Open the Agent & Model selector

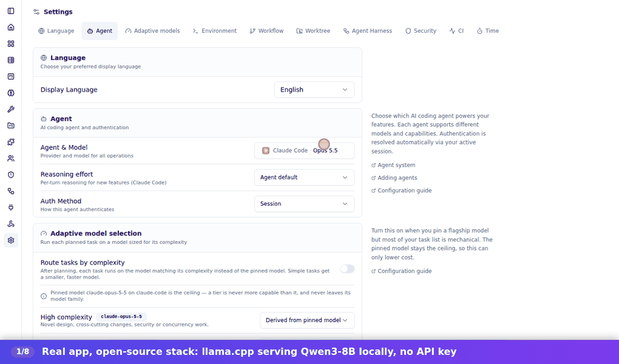pyautogui.click(x=305, y=150)
